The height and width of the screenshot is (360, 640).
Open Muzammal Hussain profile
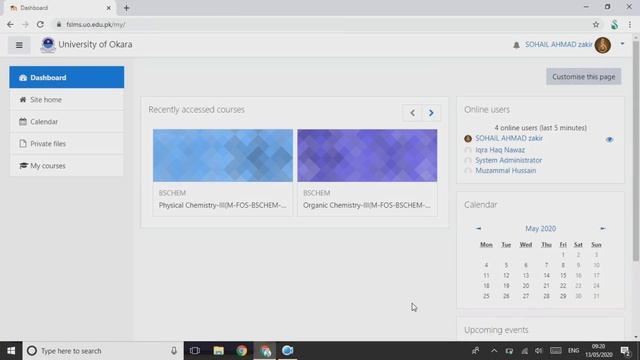(506, 171)
